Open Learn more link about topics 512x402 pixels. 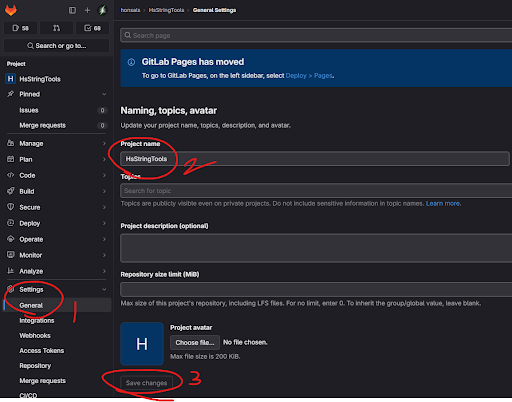coord(443,203)
